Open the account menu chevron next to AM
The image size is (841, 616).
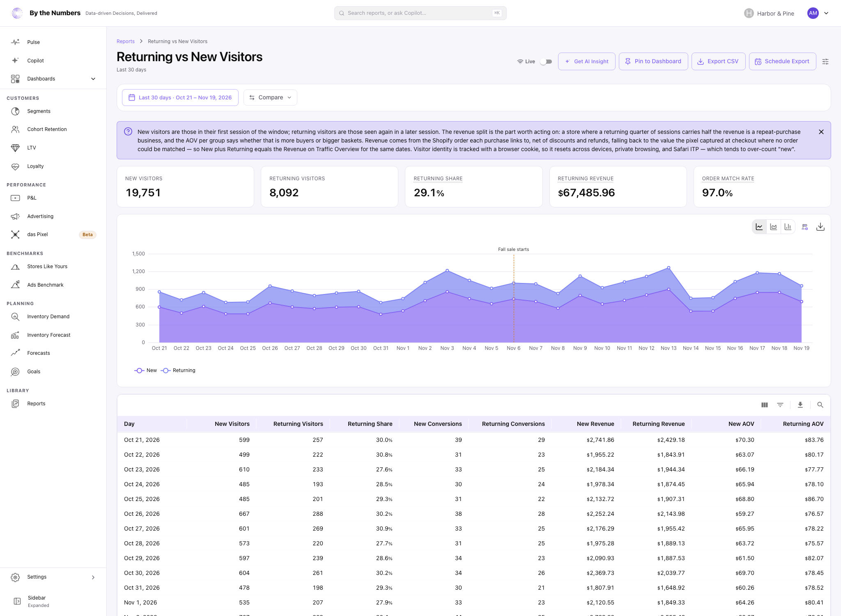click(x=827, y=13)
